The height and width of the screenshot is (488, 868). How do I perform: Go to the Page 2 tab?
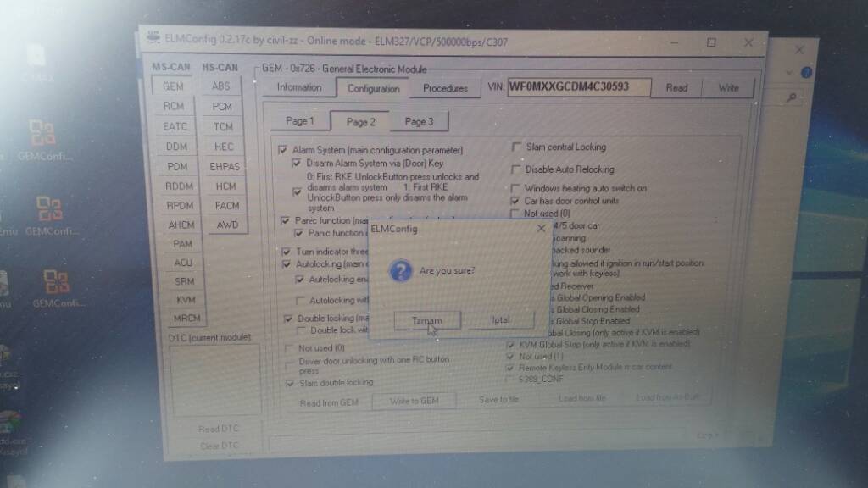click(360, 122)
